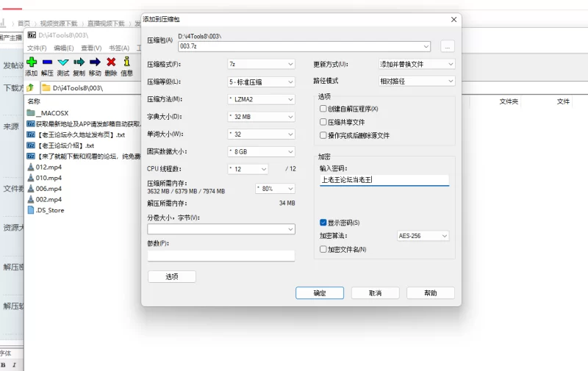588x371 pixels.
Task: Click the 视频资源下载 breadcrumb link
Action: pyautogui.click(x=59, y=24)
